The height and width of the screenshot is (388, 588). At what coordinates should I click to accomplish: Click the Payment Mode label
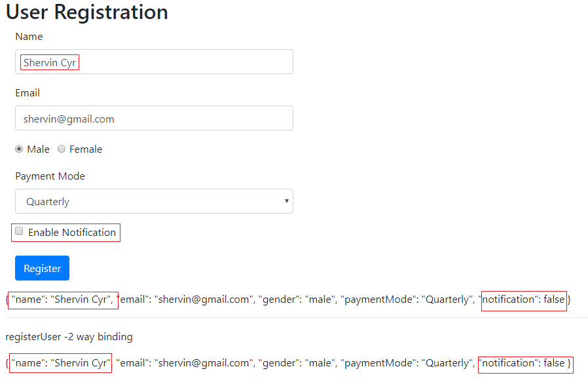click(x=50, y=176)
